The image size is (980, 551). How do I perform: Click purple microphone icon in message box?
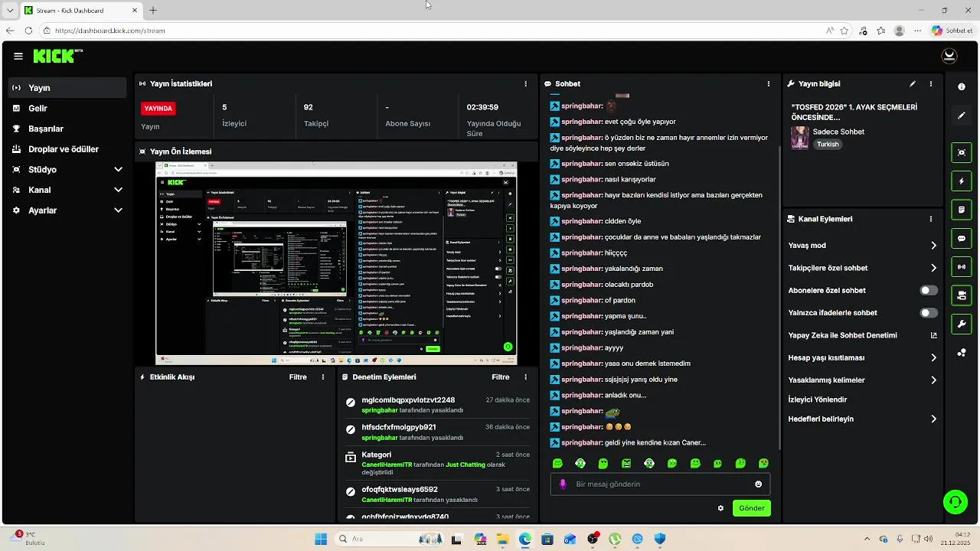pos(563,484)
